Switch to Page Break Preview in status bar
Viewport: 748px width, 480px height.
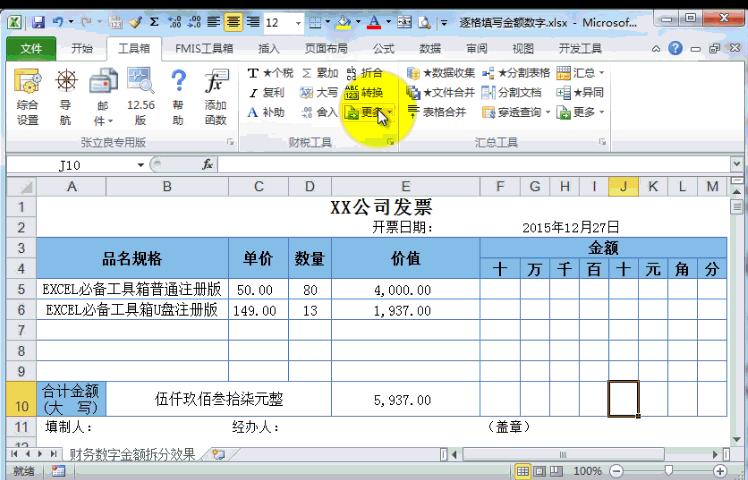(x=555, y=471)
